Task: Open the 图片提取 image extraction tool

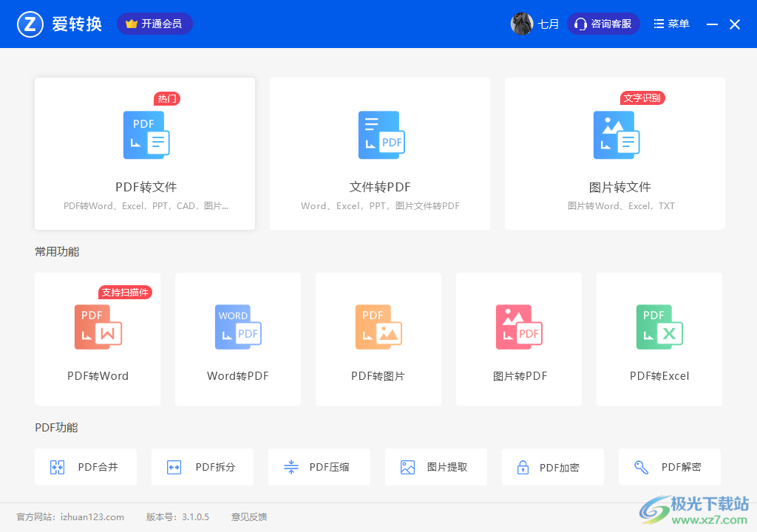Action: 436,467
